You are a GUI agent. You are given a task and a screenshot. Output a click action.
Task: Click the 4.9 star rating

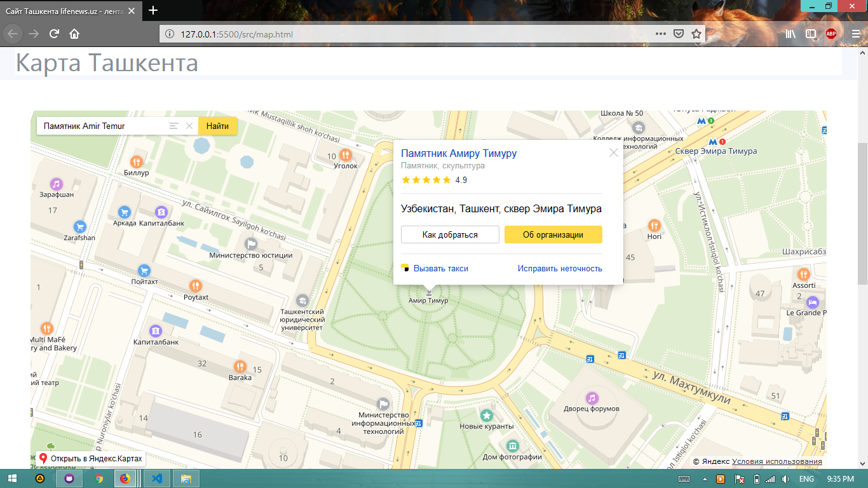click(434, 180)
